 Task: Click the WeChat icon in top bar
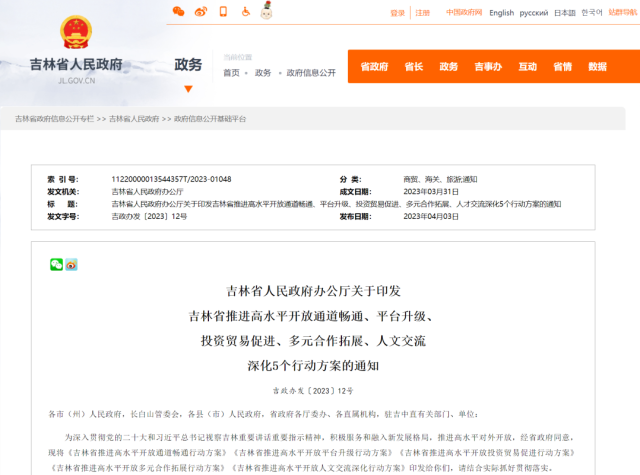point(179,12)
